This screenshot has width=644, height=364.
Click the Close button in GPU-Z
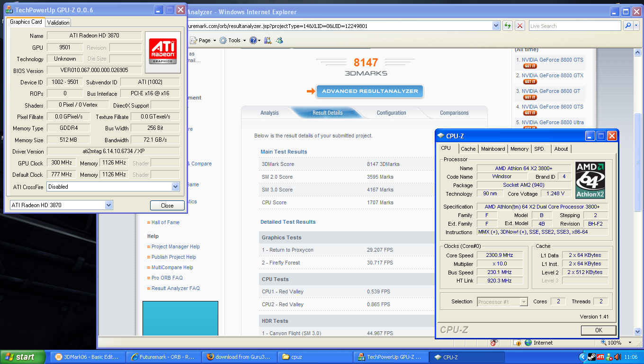click(x=167, y=206)
